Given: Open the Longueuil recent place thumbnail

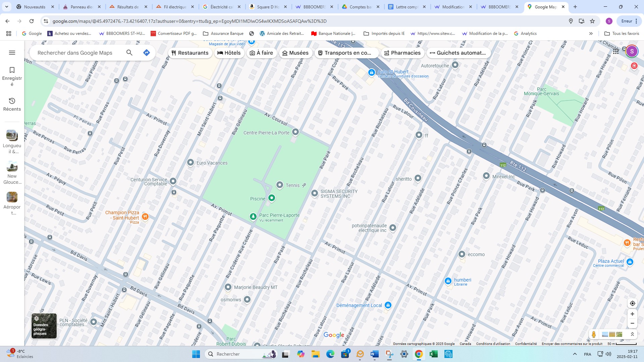Looking at the screenshot, I should pyautogui.click(x=12, y=135).
